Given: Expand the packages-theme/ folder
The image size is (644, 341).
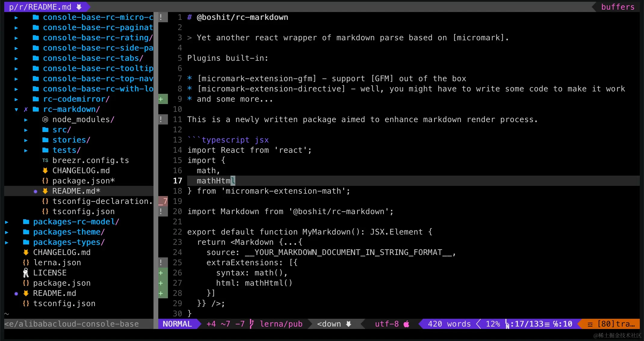Looking at the screenshot, I should (x=7, y=232).
